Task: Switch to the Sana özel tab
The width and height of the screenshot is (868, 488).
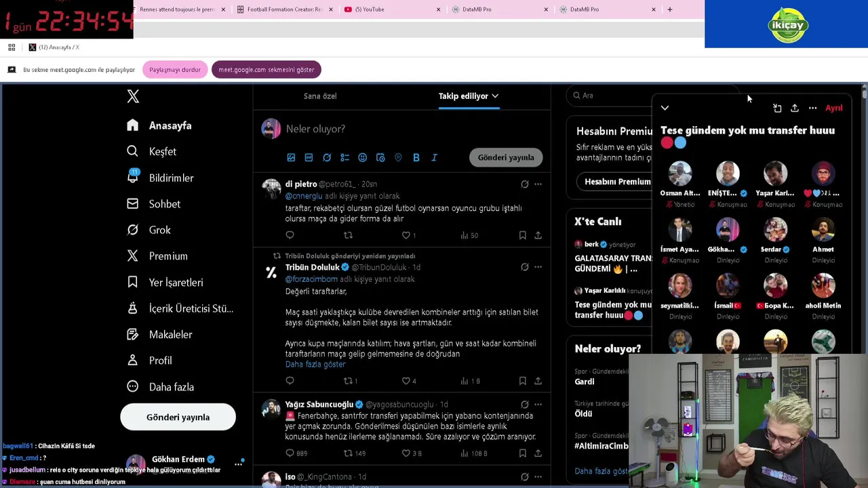Action: 320,96
